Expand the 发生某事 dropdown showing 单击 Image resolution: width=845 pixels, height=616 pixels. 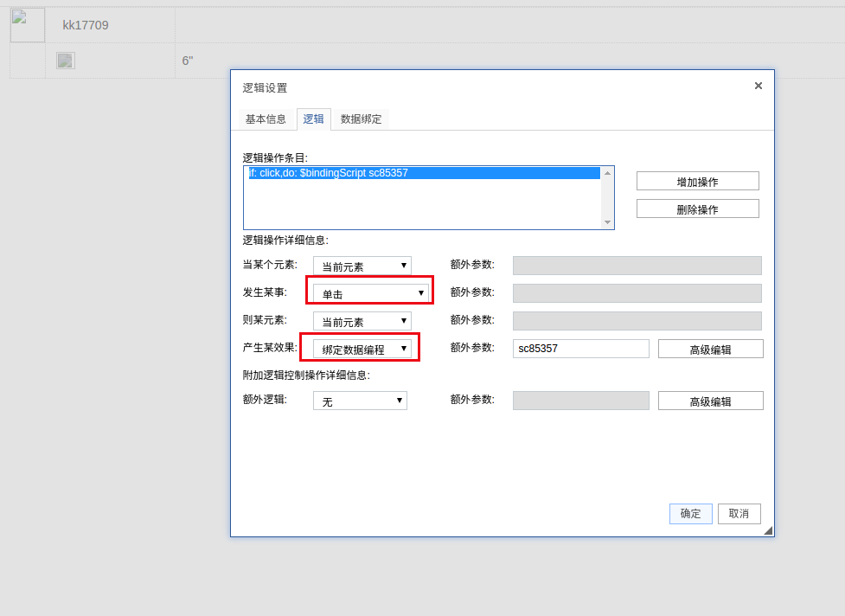coord(370,293)
